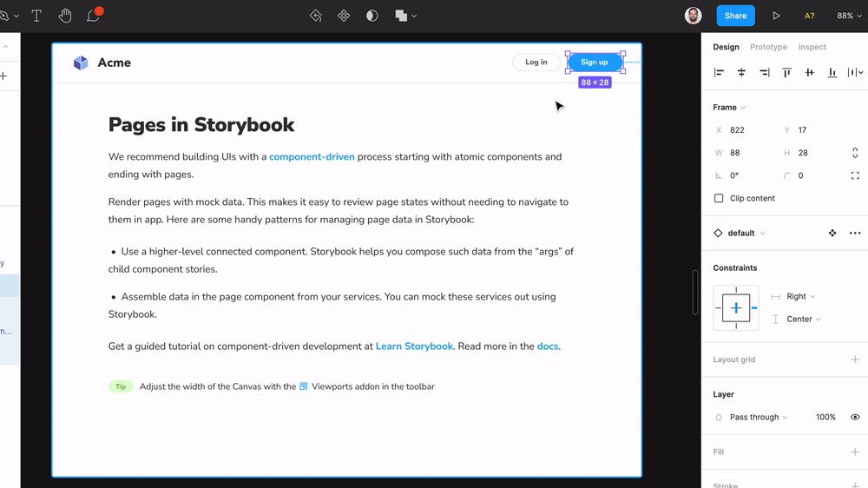The width and height of the screenshot is (868, 488).
Task: Click the Sign up button on canvas
Action: [x=595, y=62]
